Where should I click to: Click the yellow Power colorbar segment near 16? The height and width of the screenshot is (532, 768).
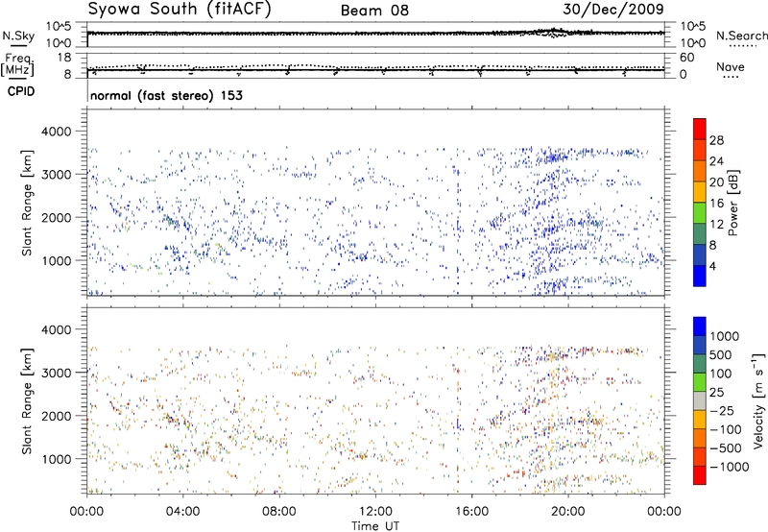[x=700, y=191]
